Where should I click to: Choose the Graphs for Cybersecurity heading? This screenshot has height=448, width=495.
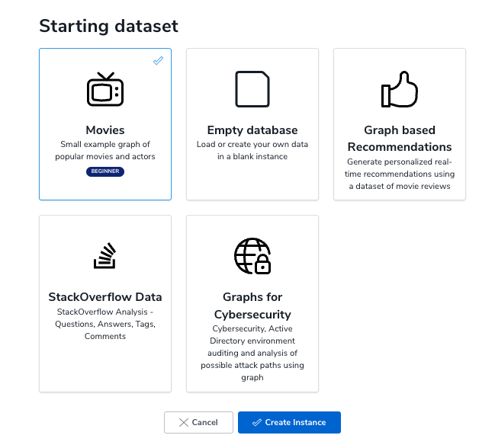point(252,306)
